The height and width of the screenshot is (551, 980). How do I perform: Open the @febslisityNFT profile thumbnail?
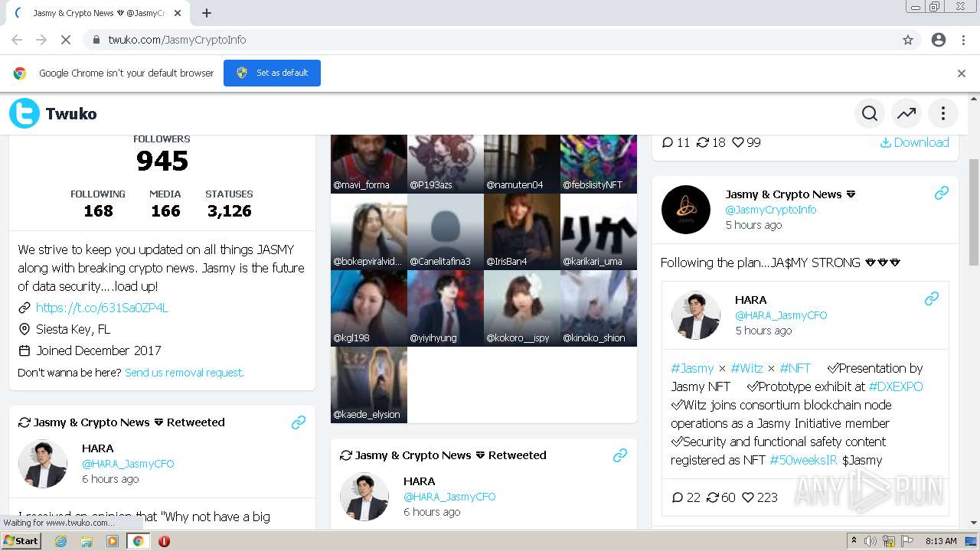click(x=599, y=164)
